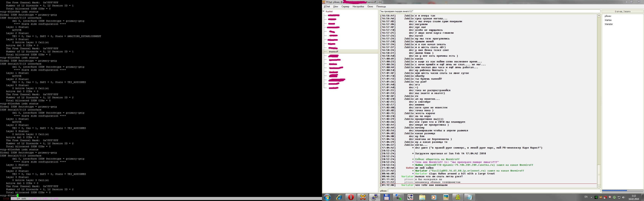Open the blue floppy disk taskbar icon
Viewport: 644px width, 201px height.
pos(387,197)
